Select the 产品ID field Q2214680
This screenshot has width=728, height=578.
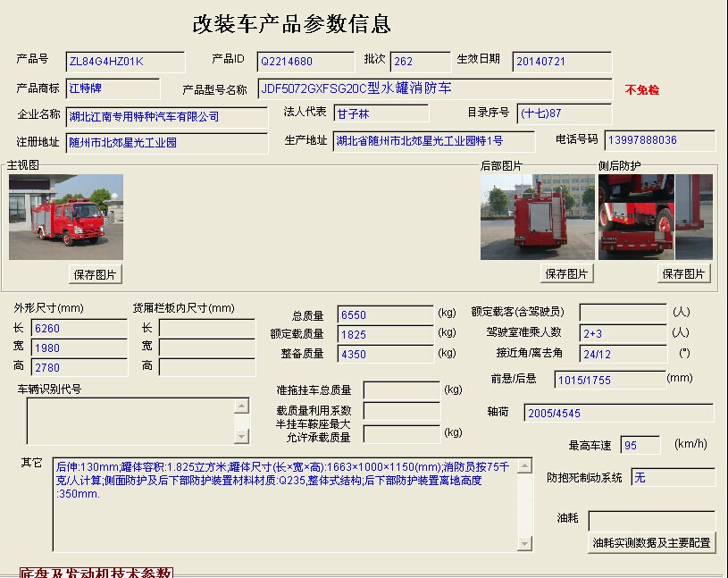[x=305, y=62]
